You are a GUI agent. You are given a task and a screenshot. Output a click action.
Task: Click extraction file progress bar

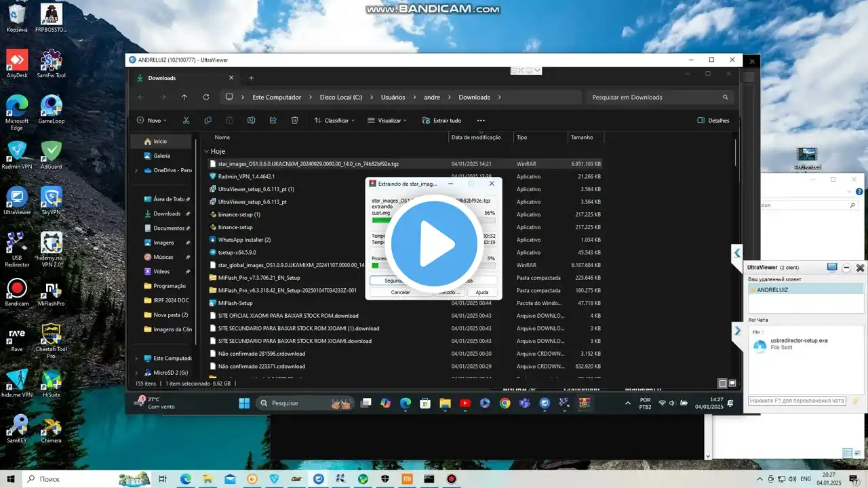coord(433,220)
